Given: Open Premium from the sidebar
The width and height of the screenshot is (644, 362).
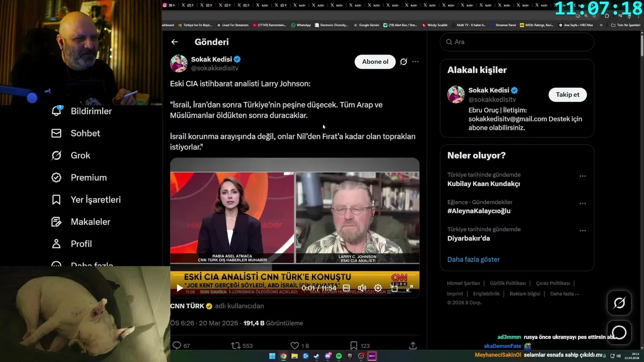Looking at the screenshot, I should 78,177.
